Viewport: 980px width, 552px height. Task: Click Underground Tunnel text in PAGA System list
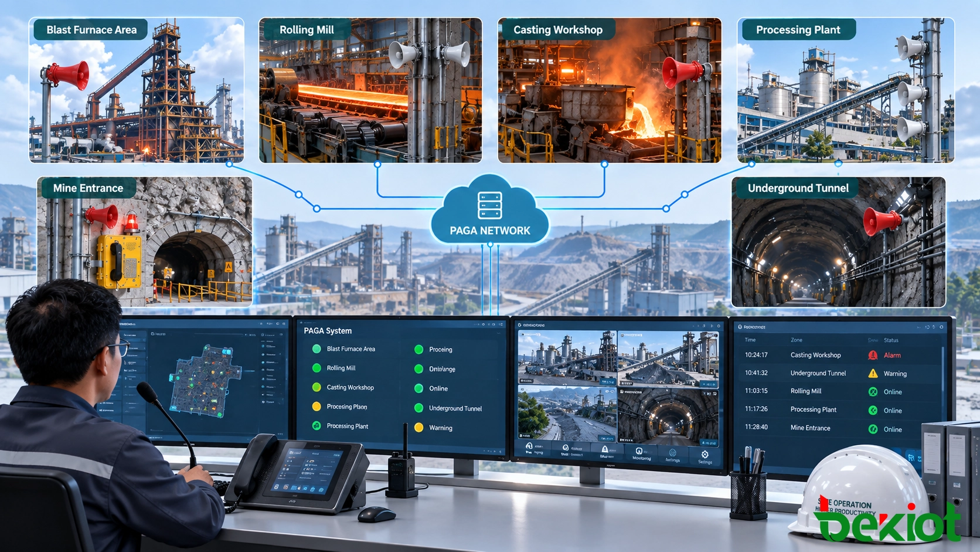tap(455, 408)
